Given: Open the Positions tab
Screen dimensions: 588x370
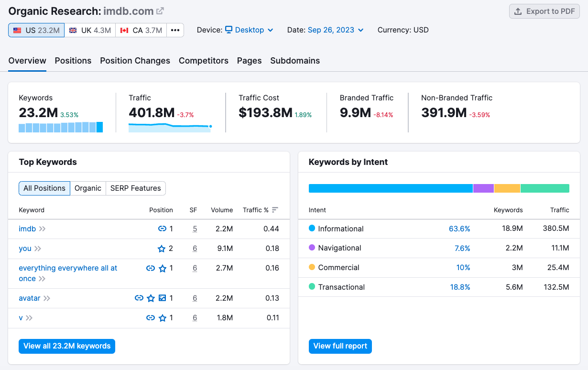Looking at the screenshot, I should pos(73,61).
